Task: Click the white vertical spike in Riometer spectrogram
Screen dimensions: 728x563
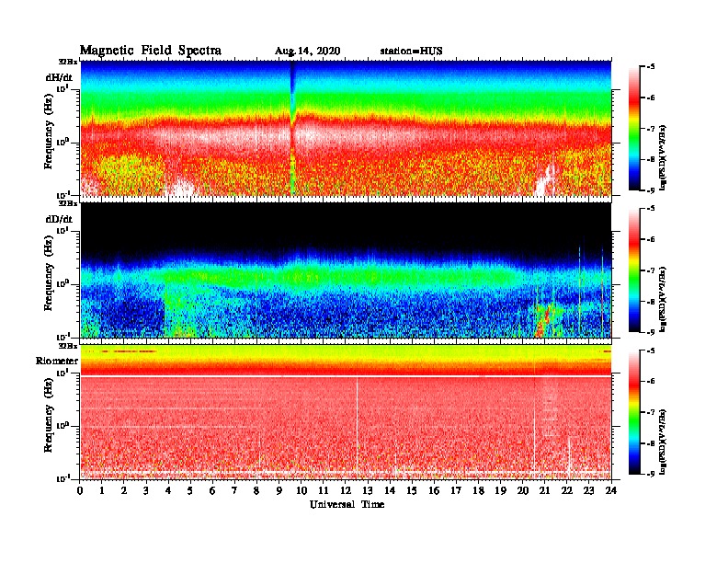Action: (x=357, y=428)
